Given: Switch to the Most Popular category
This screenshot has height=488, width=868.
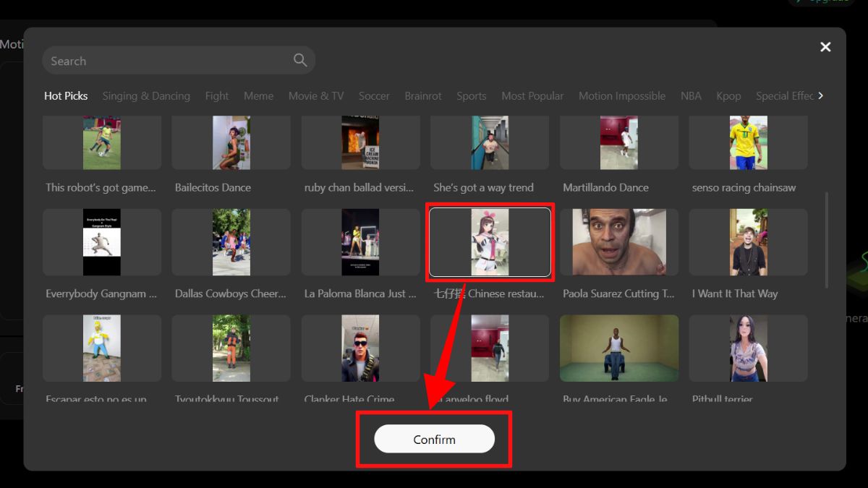Looking at the screenshot, I should [x=532, y=95].
